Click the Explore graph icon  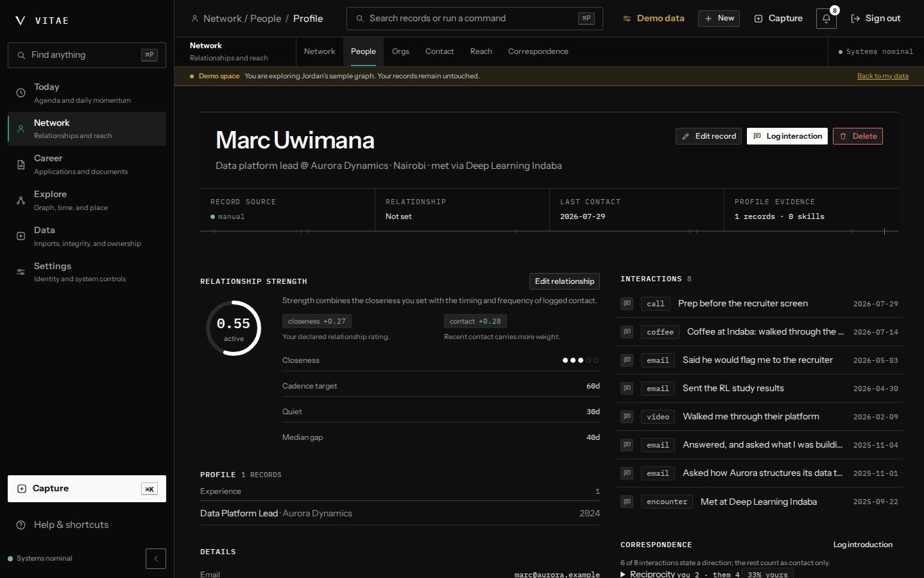pyautogui.click(x=21, y=200)
